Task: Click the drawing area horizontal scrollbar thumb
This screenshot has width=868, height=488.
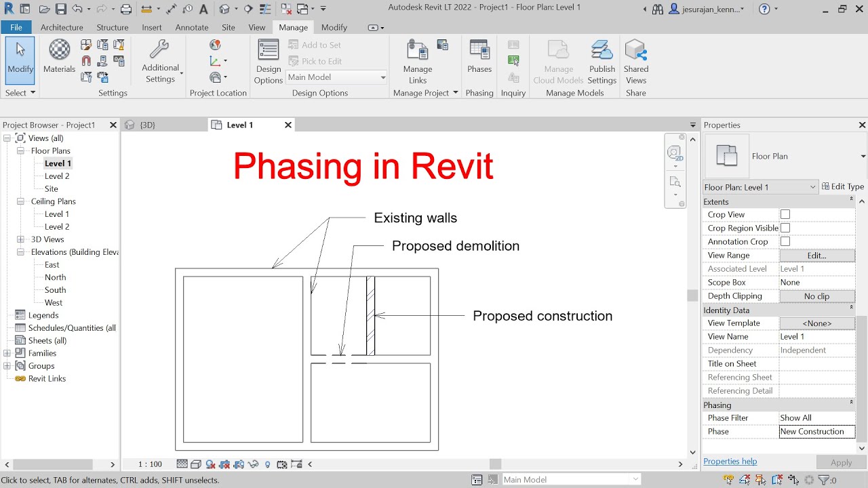Action: (496, 464)
